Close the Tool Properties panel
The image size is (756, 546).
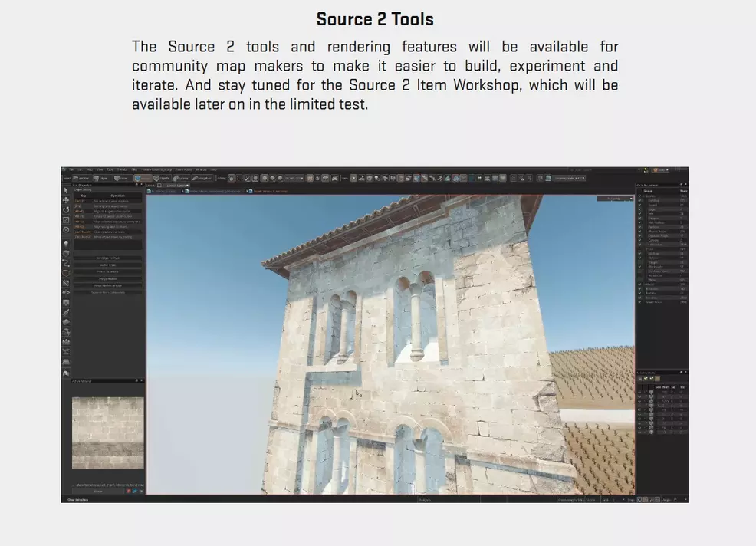141,184
